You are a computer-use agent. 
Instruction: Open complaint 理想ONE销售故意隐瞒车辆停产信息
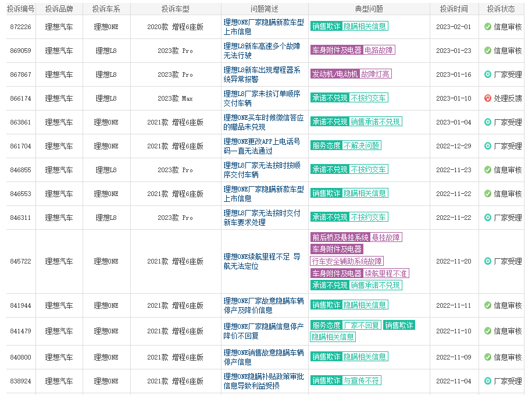point(263,357)
